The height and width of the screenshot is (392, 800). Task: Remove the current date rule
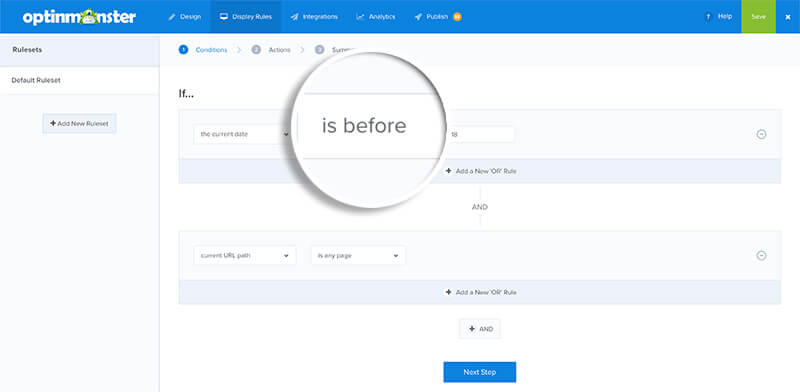click(761, 134)
